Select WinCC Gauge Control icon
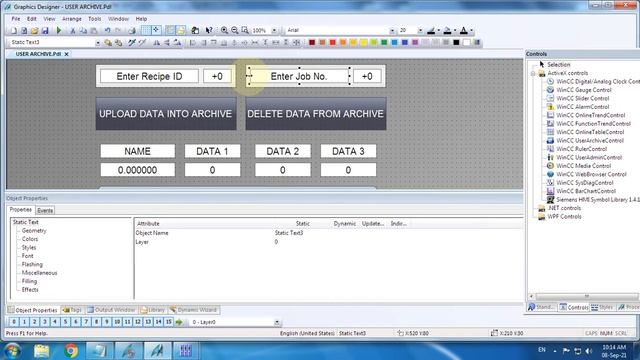The height and width of the screenshot is (360, 640). pyautogui.click(x=550, y=90)
